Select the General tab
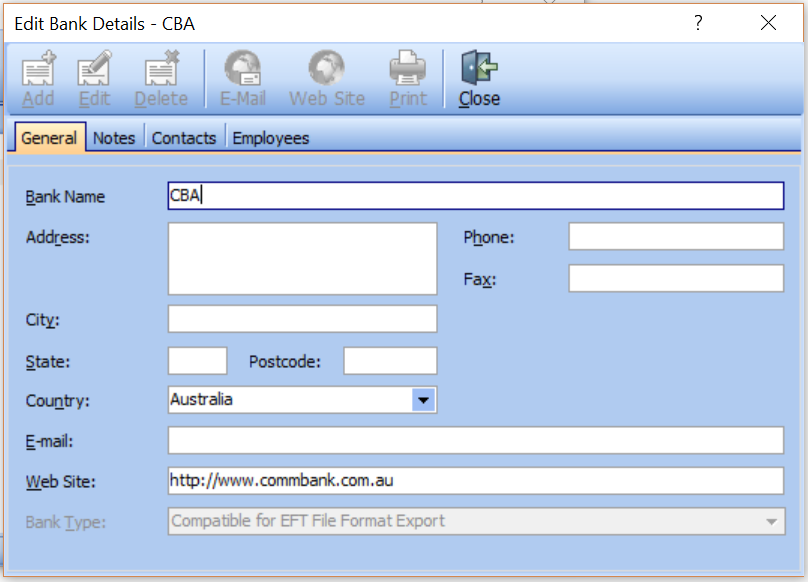The width and height of the screenshot is (808, 582). click(x=49, y=138)
